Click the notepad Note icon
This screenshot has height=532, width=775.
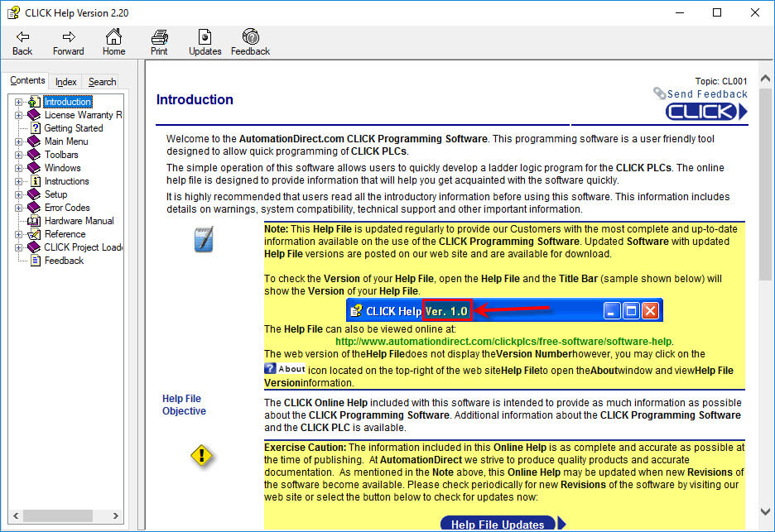click(x=204, y=239)
